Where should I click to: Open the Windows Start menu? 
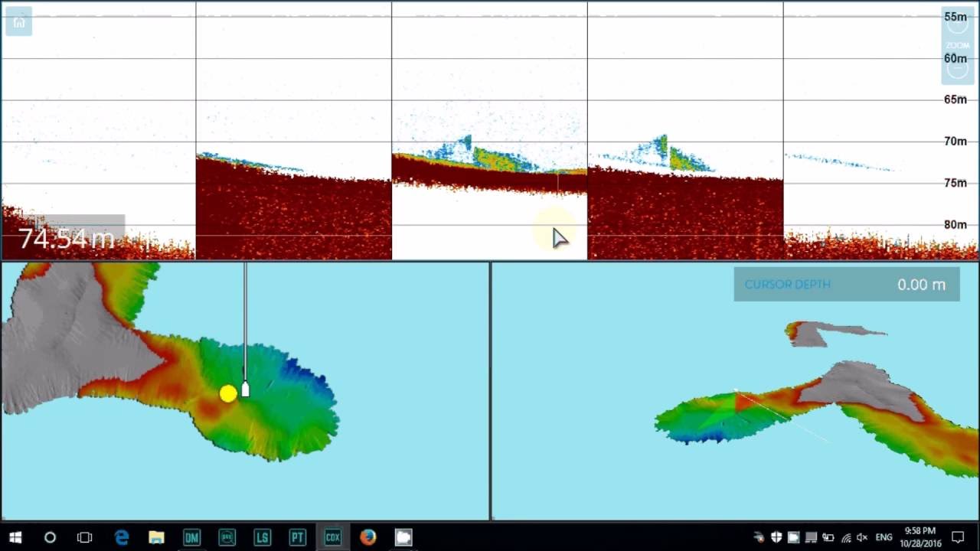pyautogui.click(x=15, y=537)
